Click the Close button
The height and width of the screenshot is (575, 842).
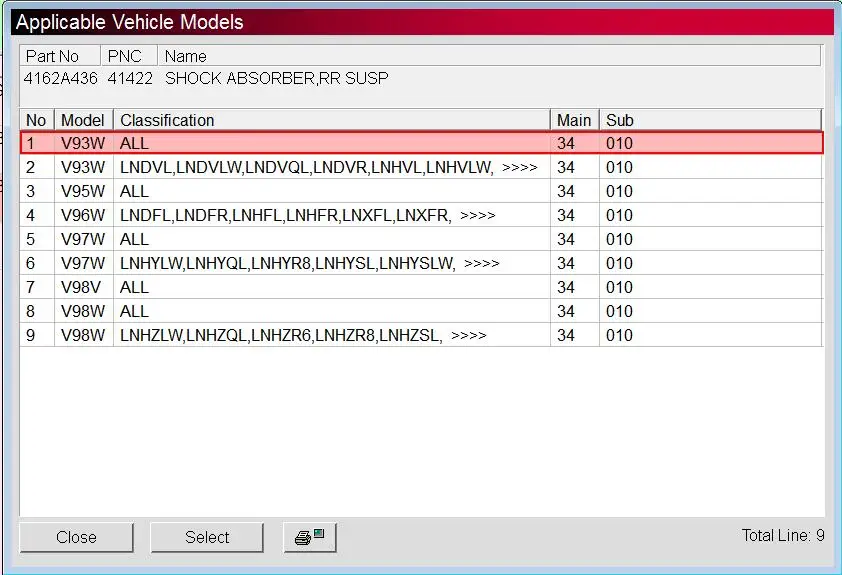pyautogui.click(x=76, y=537)
